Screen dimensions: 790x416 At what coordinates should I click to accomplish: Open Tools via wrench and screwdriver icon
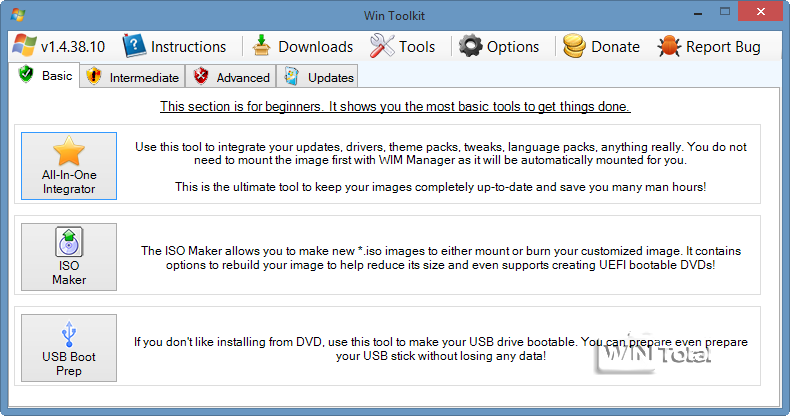(382, 46)
